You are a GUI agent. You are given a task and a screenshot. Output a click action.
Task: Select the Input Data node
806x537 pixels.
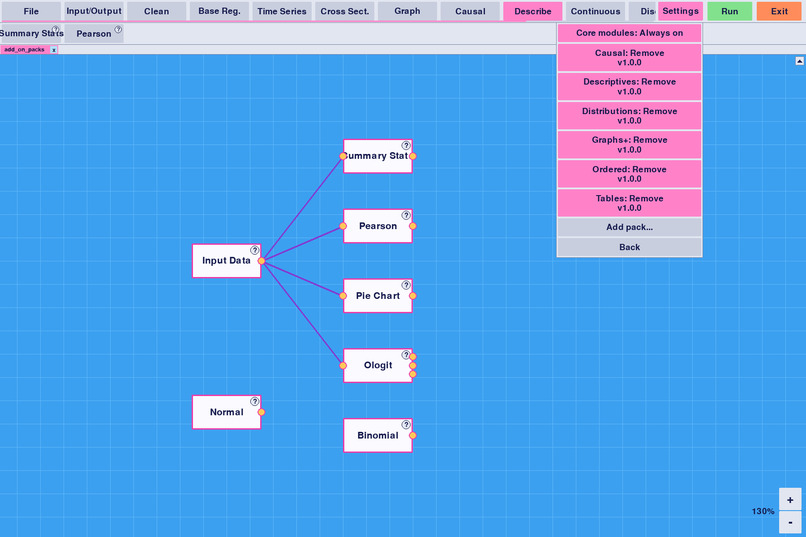pyautogui.click(x=226, y=261)
